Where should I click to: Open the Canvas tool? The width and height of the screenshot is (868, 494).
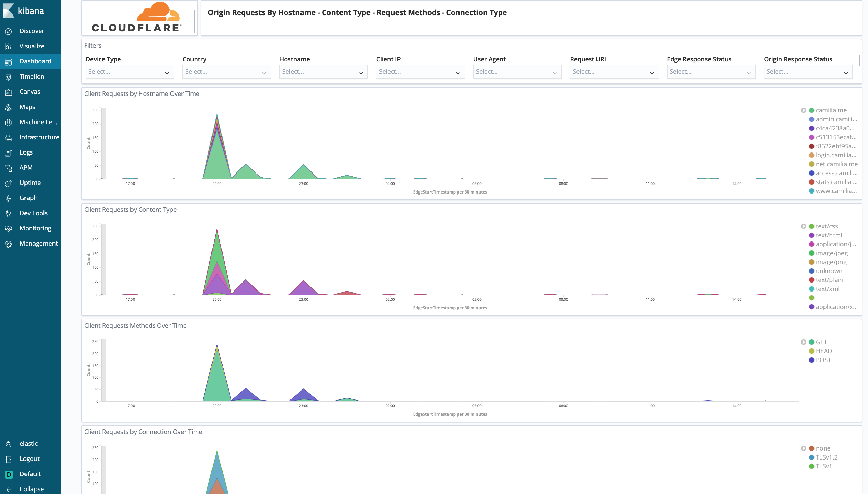tap(30, 91)
